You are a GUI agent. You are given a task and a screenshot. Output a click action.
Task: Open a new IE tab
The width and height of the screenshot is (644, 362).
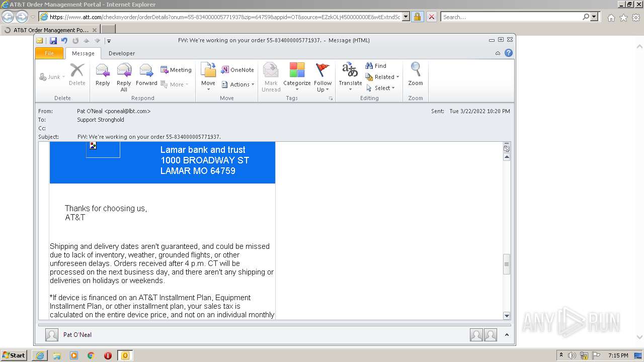(108, 30)
